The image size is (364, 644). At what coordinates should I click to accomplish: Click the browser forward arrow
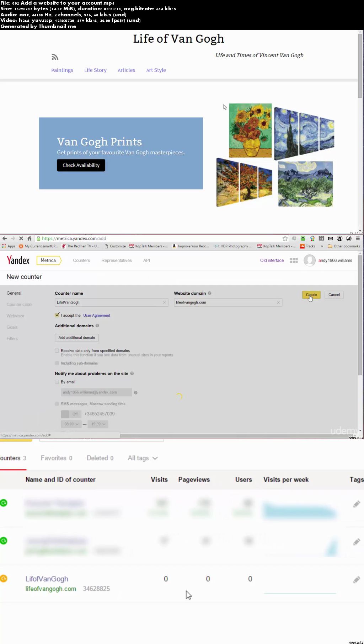13,238
